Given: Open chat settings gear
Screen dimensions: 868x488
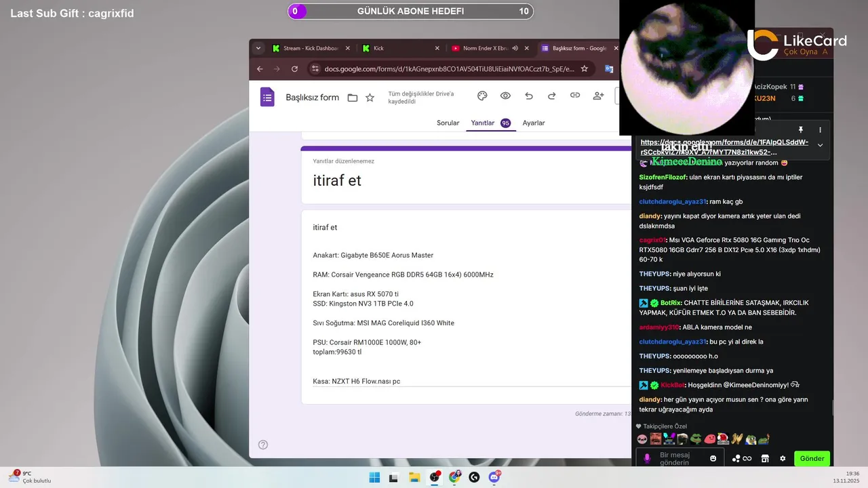Looking at the screenshot, I should (x=783, y=459).
